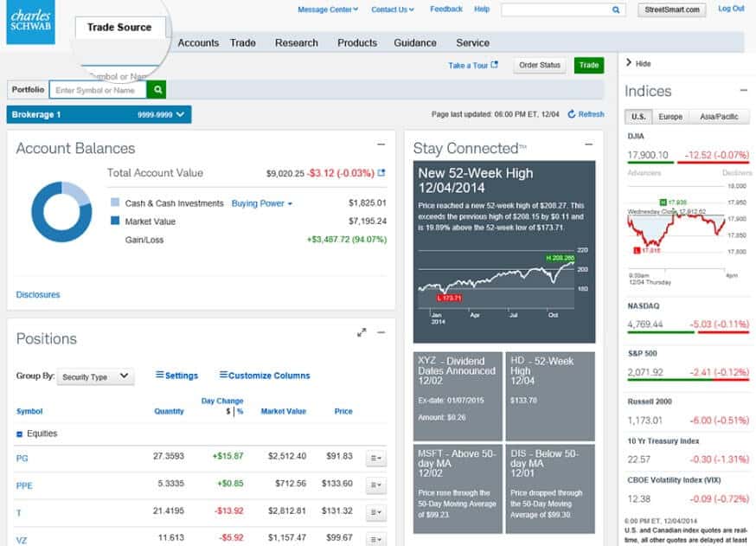Open the Accounts menu
Image resolution: width=756 pixels, height=546 pixels.
click(198, 43)
